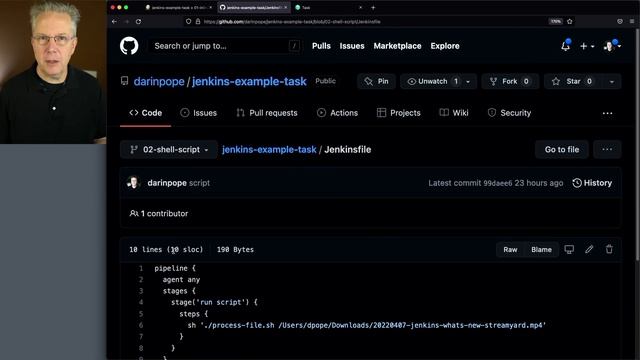Bookmark this page with the star icon
This screenshot has height=360, width=640.
click(x=569, y=21)
